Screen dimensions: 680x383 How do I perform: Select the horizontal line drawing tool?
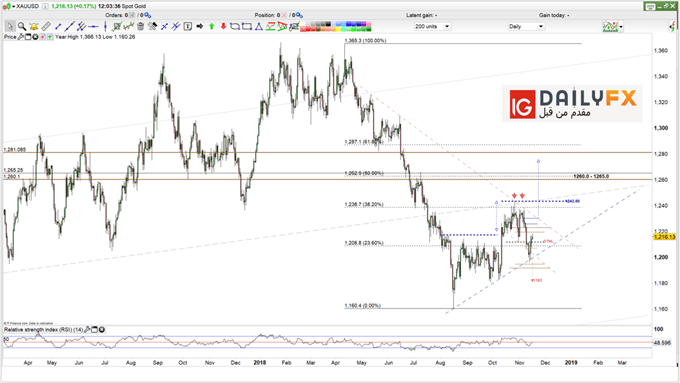pos(93,26)
